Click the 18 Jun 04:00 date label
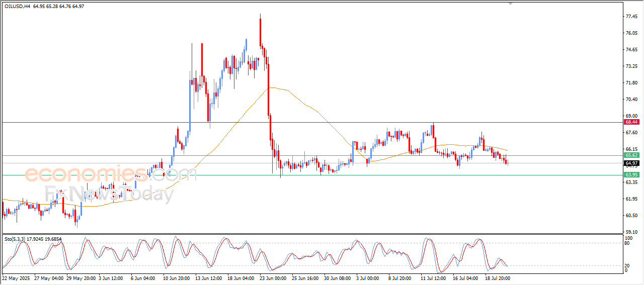This screenshot has width=644, height=285. point(242,277)
